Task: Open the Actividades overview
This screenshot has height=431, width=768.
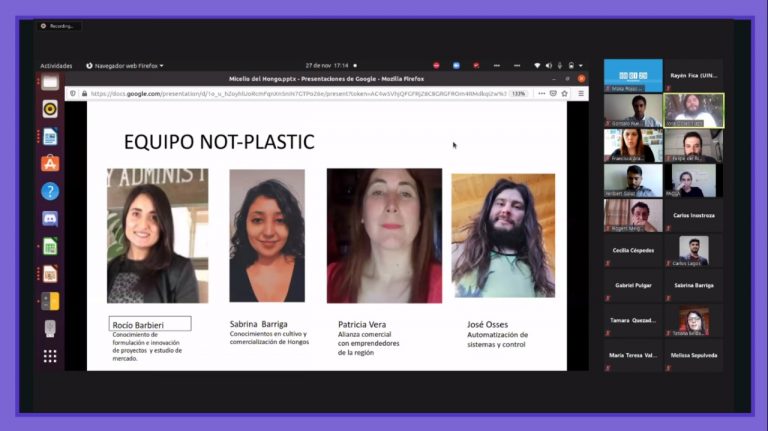Action: point(56,66)
